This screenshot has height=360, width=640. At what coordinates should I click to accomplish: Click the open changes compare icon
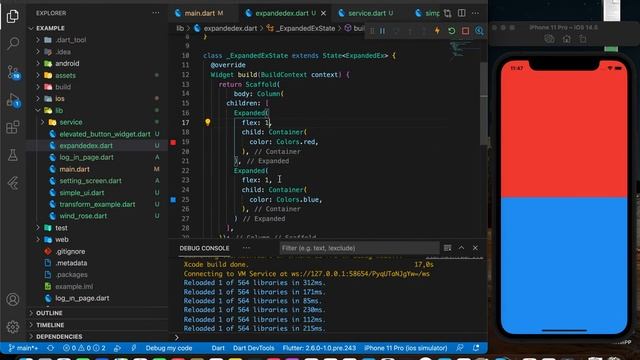(448, 13)
